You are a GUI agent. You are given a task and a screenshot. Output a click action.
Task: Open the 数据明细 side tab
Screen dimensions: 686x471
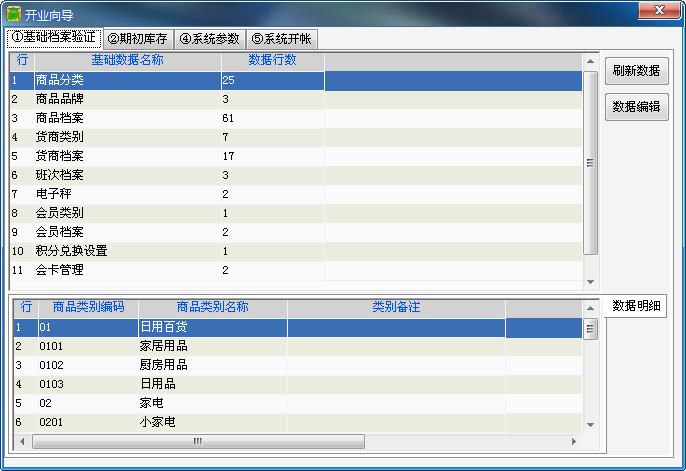click(x=636, y=306)
